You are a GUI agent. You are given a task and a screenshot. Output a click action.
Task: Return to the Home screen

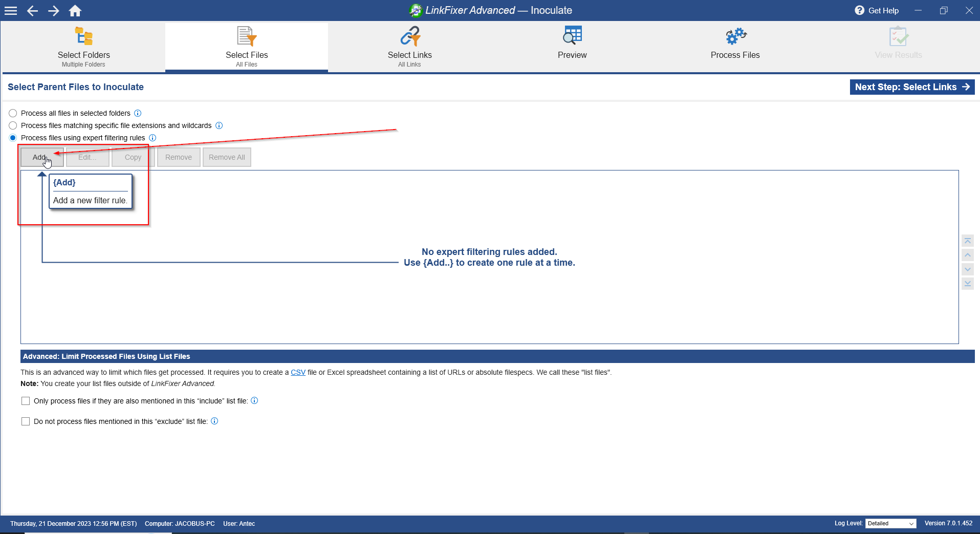(75, 11)
